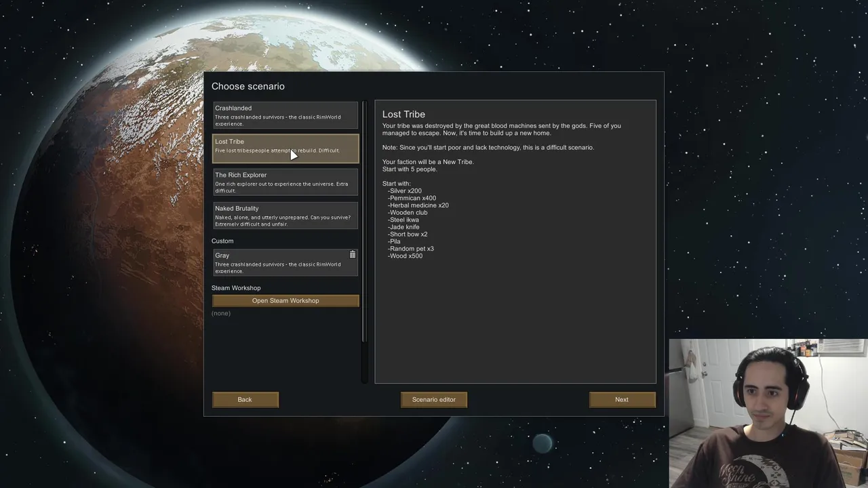Click the 'Steam Workshop' section label

coord(236,288)
